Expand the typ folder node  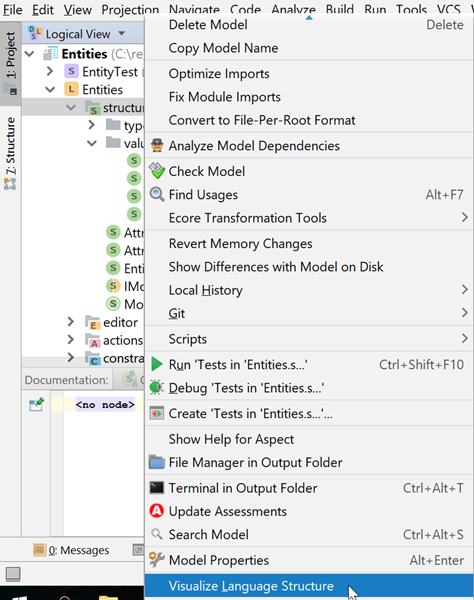click(92, 125)
